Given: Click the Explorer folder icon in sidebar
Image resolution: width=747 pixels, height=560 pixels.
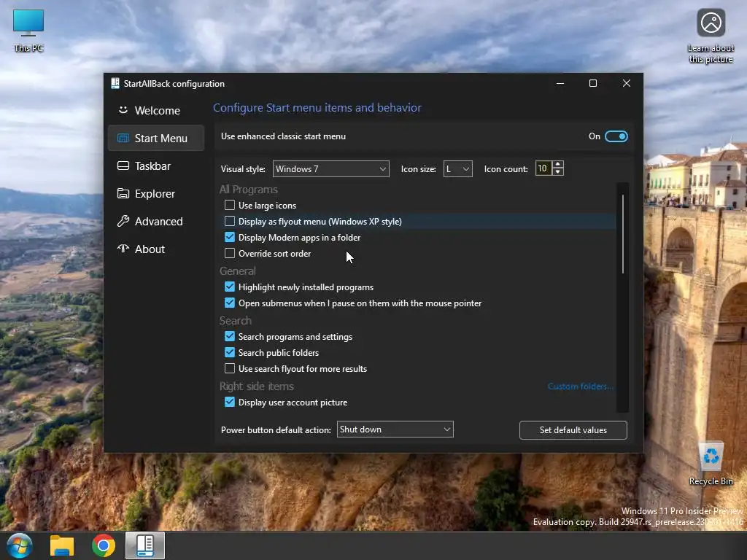Looking at the screenshot, I should 123,193.
